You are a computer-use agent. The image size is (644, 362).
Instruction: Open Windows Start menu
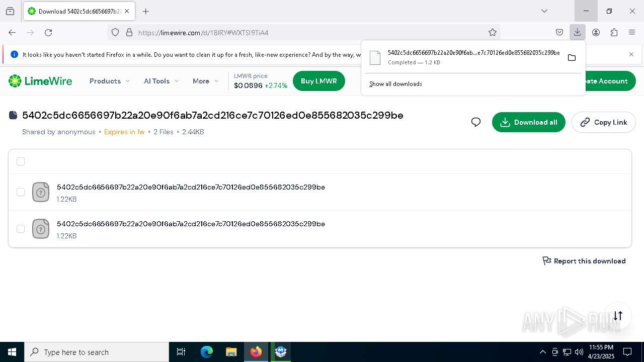click(12, 352)
